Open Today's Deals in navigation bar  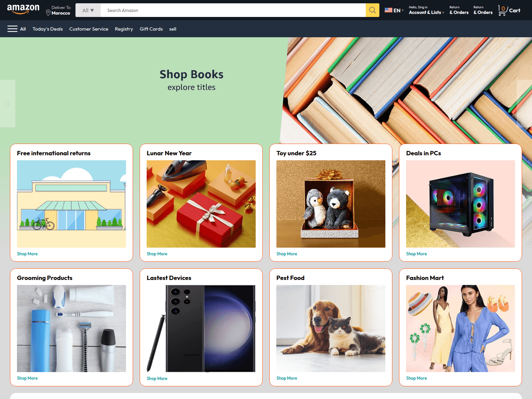pos(48,29)
